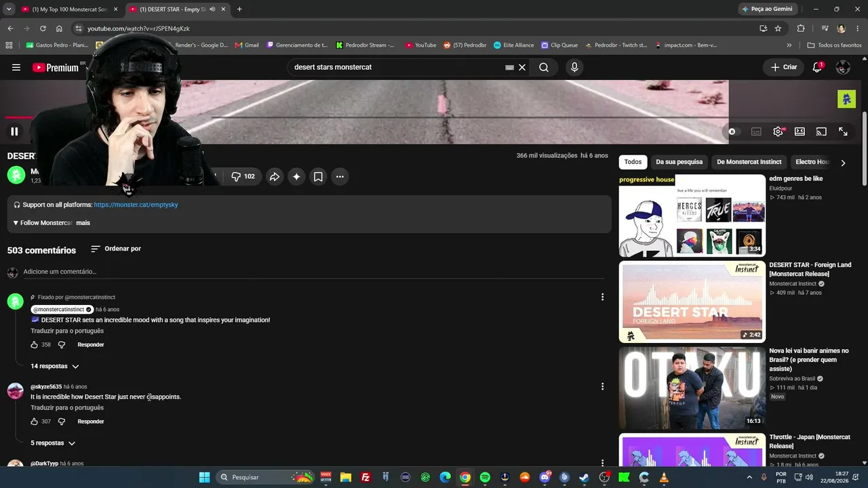Select the 'De Monstercat Instinct' chip
Screen dimensions: 868x488
749,162
